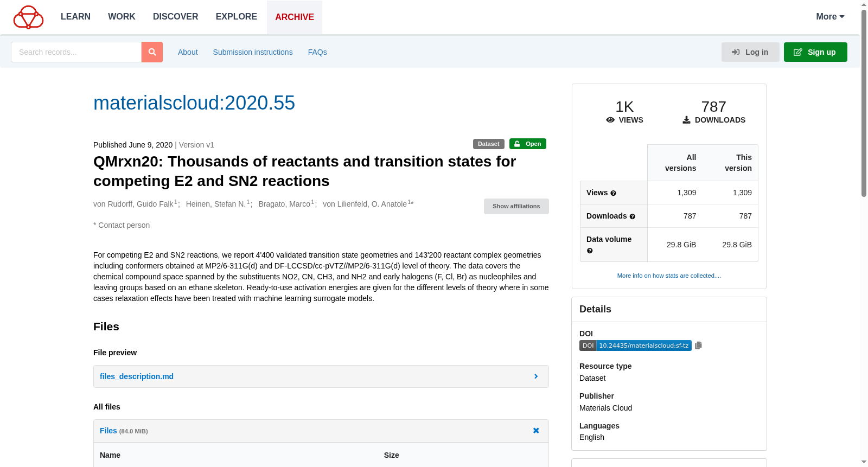Click the Files (84.0 MiB) panel header
This screenshot has width=868, height=467.
point(321,431)
